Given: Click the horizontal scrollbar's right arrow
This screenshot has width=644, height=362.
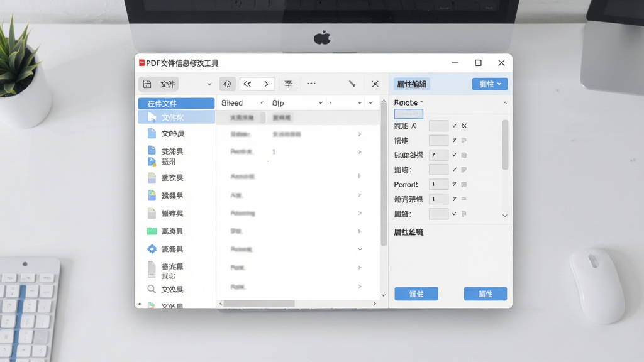Looking at the screenshot, I should [x=375, y=304].
